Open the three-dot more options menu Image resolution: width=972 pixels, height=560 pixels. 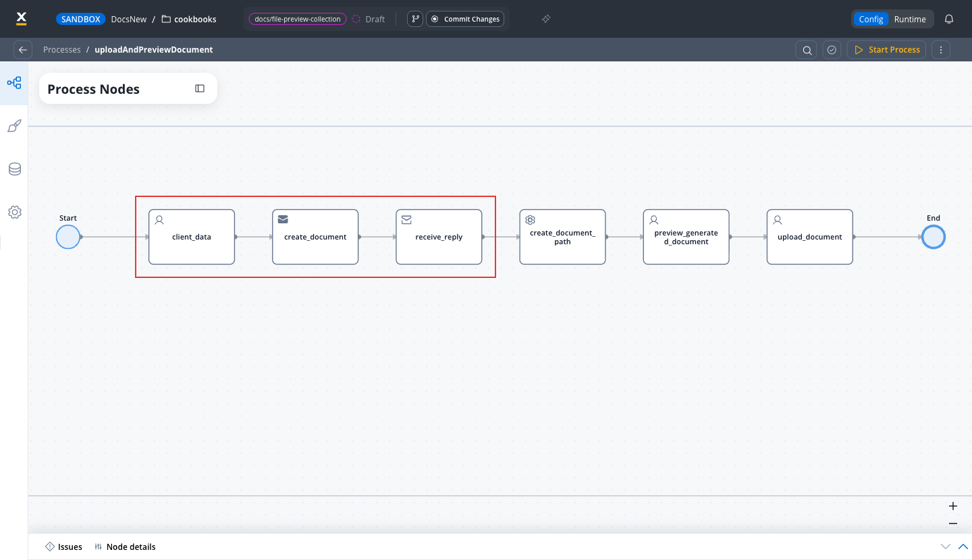[x=941, y=49]
